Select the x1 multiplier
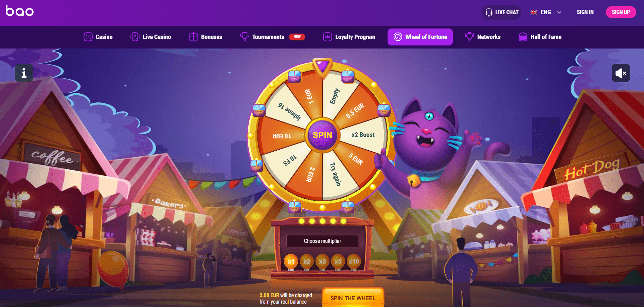Screen dimensions: 644x307 click(x=291, y=262)
